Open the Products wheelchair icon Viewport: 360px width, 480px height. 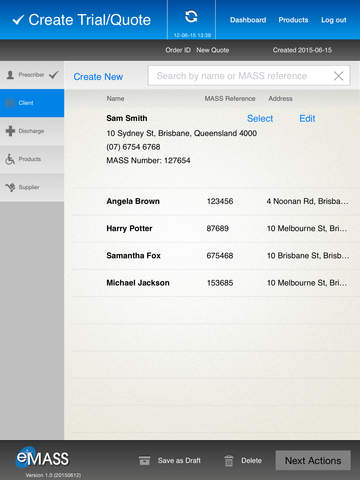10,159
